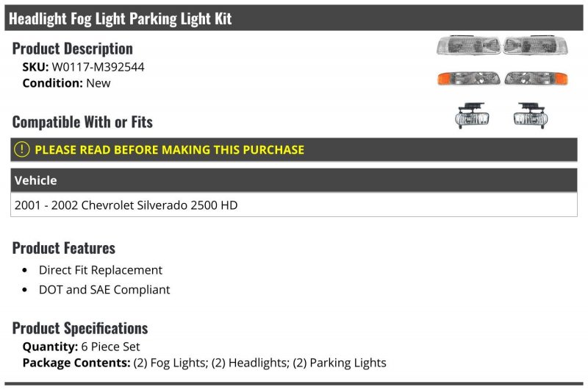Screen dimensions: 588x390
Task: Click the Product Specifications heading
Action: 80,327
